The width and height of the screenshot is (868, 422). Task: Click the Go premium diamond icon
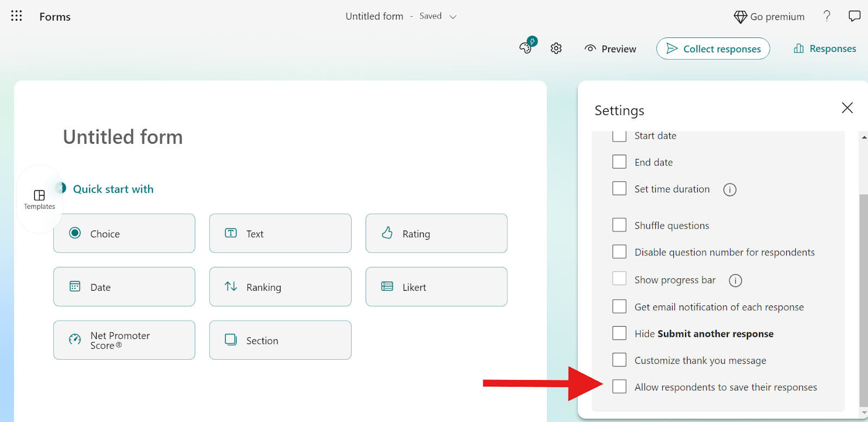coord(741,17)
